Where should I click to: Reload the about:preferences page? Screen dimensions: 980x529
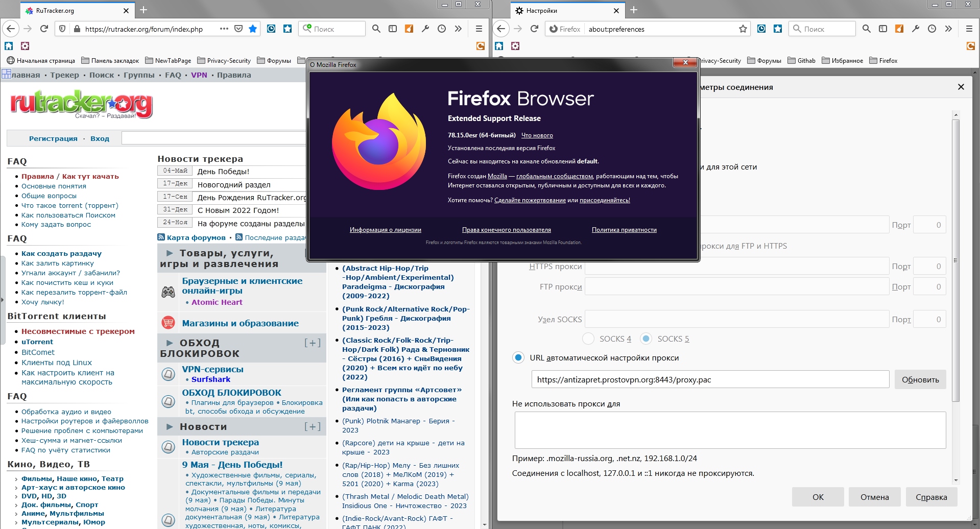tap(534, 29)
